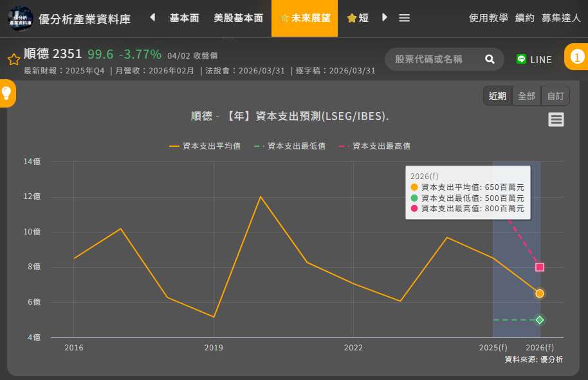Open the three-line navigation menu icon
Screen dimensions: 588x380
pos(404,18)
